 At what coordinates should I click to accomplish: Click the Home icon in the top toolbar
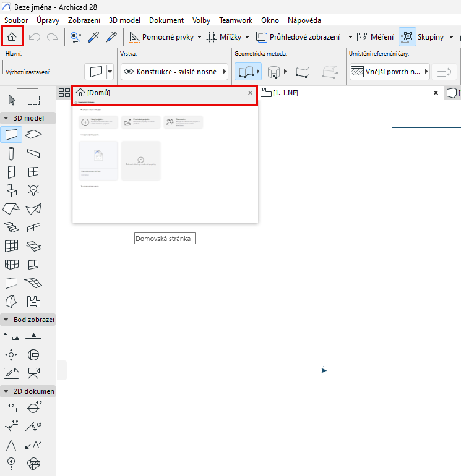[x=12, y=36]
